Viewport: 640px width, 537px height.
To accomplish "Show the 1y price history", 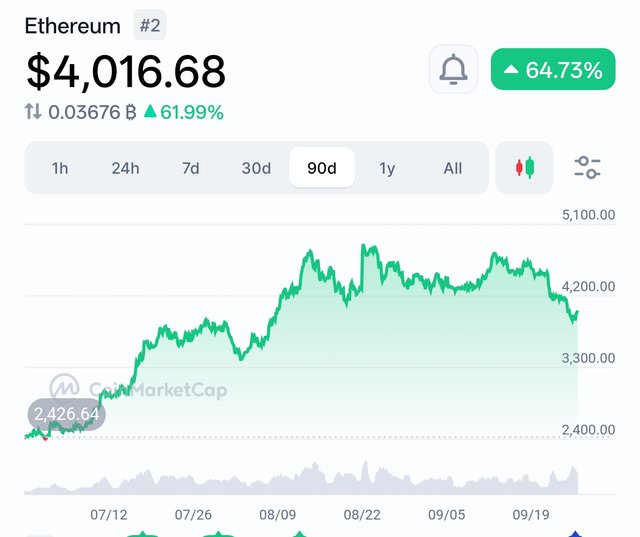I will point(387,168).
